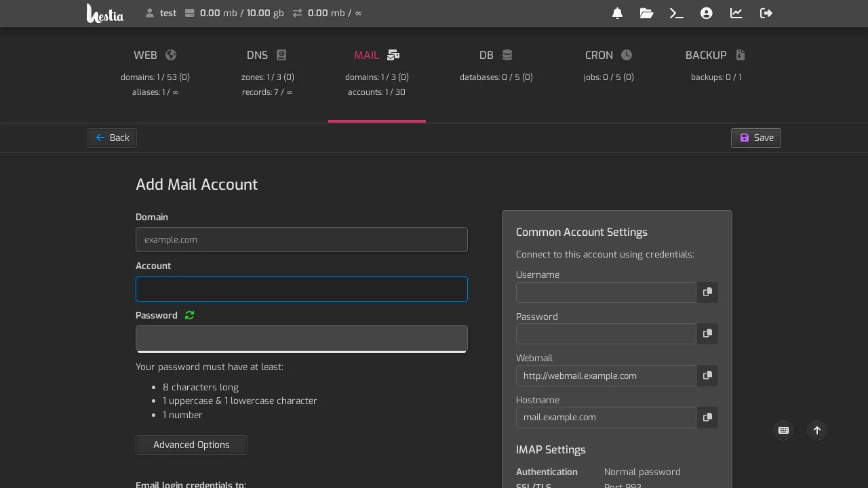The width and height of the screenshot is (868, 488).
Task: Switch to the DNS tab
Action: point(267,74)
